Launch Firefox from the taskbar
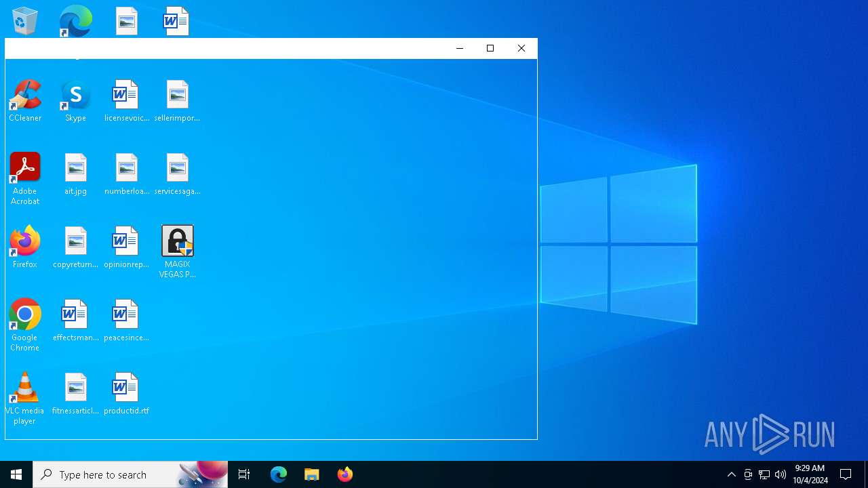The width and height of the screenshot is (868, 488). pos(345,474)
